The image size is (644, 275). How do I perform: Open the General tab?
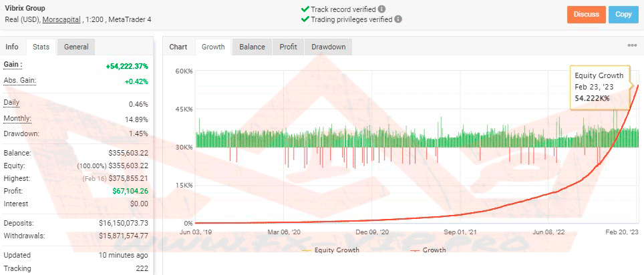tap(76, 47)
